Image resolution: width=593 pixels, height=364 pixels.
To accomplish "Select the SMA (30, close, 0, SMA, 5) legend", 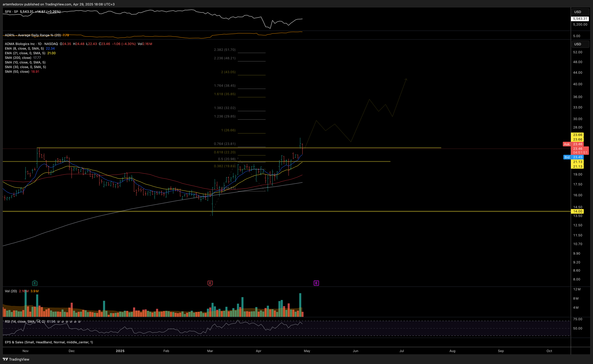I will pyautogui.click(x=25, y=67).
